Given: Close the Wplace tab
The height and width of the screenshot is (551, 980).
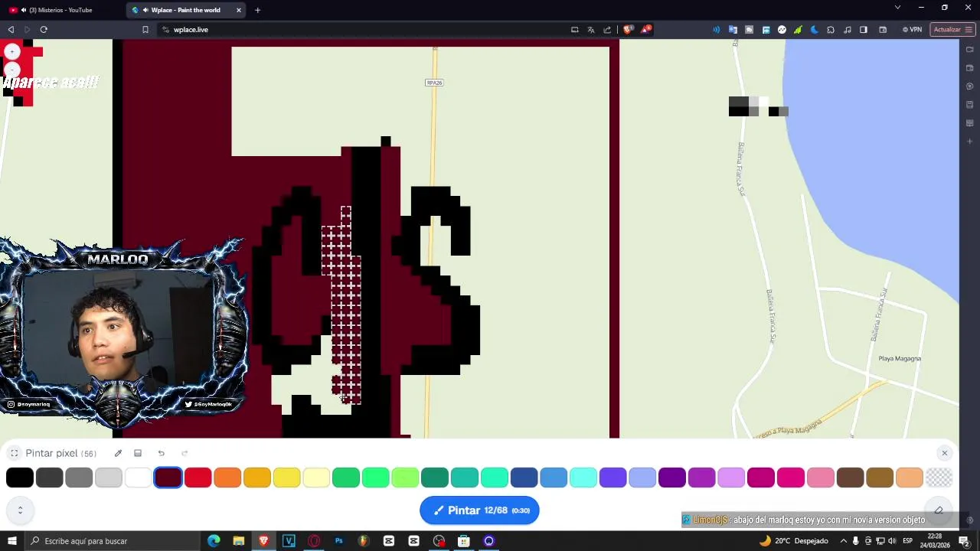Looking at the screenshot, I should click(x=239, y=10).
